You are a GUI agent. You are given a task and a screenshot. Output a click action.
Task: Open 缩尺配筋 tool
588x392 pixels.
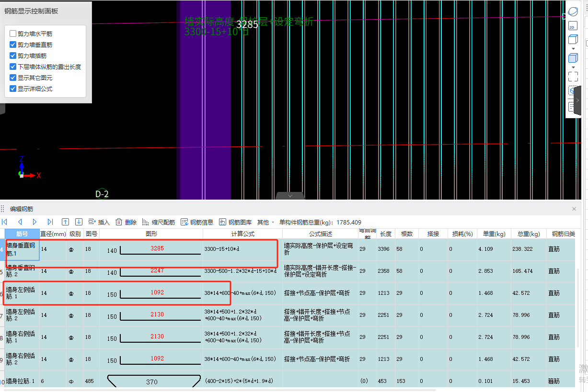[159, 222]
